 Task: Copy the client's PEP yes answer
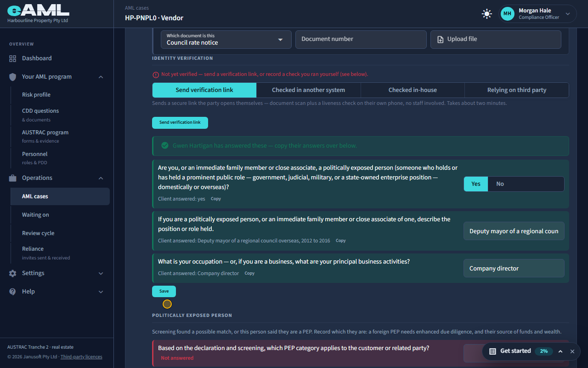(216, 199)
